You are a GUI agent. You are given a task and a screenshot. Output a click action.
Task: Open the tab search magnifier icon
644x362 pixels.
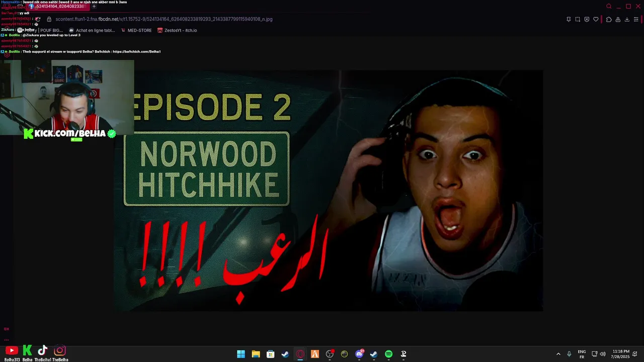609,7
